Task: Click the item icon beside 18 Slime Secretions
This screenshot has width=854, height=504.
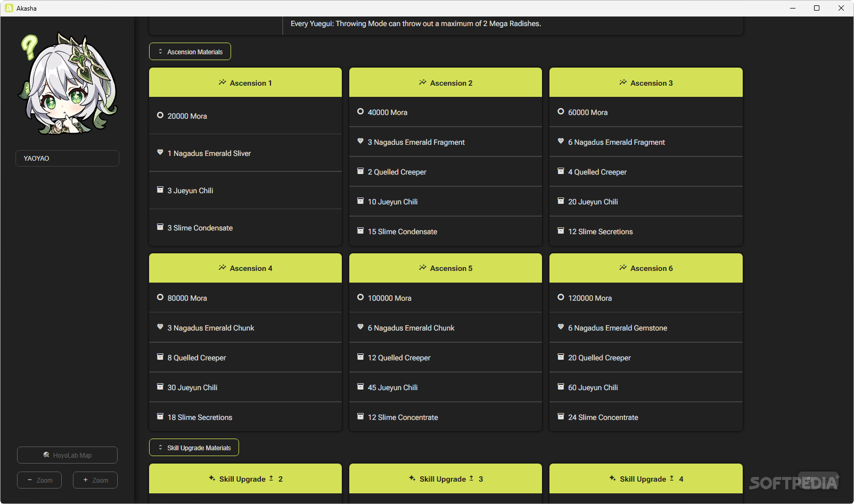Action: tap(160, 416)
